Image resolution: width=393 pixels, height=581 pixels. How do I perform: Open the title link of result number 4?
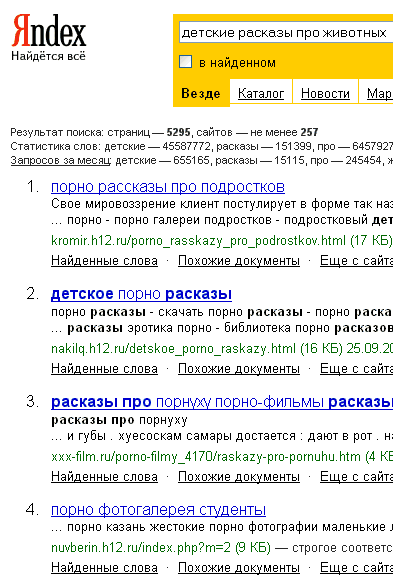[159, 510]
